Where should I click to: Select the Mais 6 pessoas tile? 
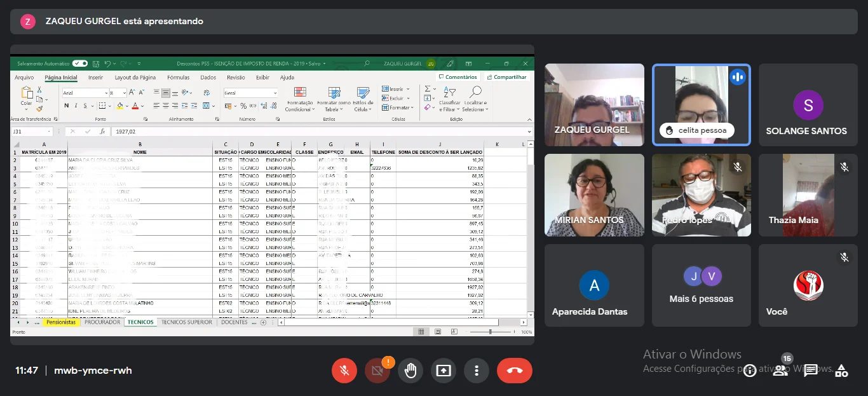pos(701,285)
